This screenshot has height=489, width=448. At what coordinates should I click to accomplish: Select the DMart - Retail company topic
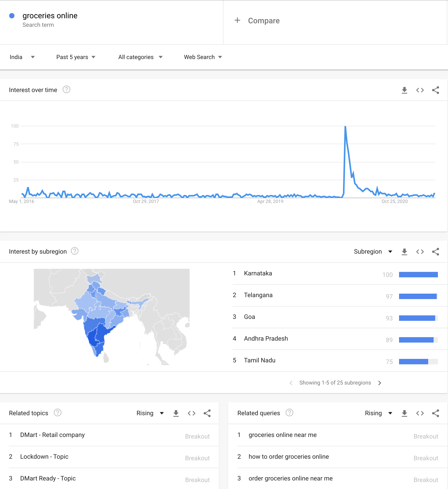[52, 435]
